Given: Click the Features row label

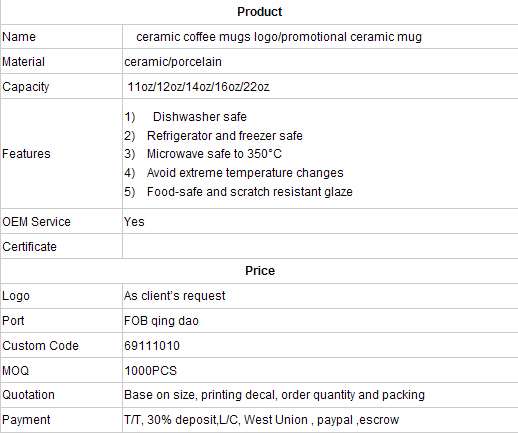Looking at the screenshot, I should point(26,154).
